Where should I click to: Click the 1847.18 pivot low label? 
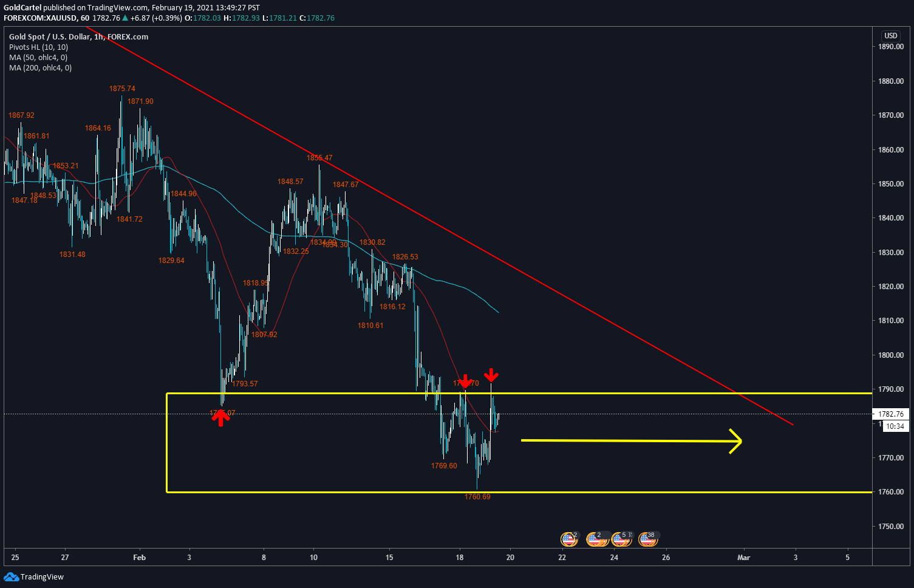click(24, 200)
